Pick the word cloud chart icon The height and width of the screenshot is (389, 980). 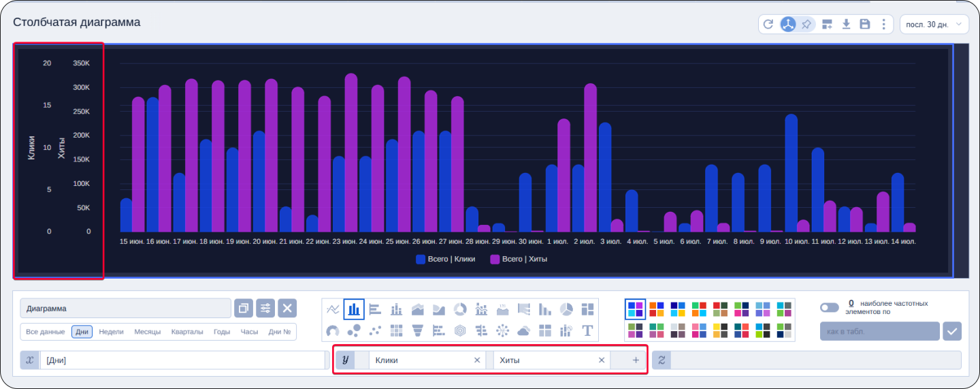pyautogui.click(x=523, y=331)
